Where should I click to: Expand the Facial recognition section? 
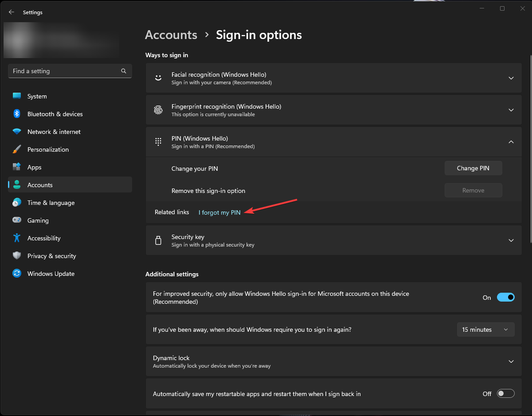511,78
